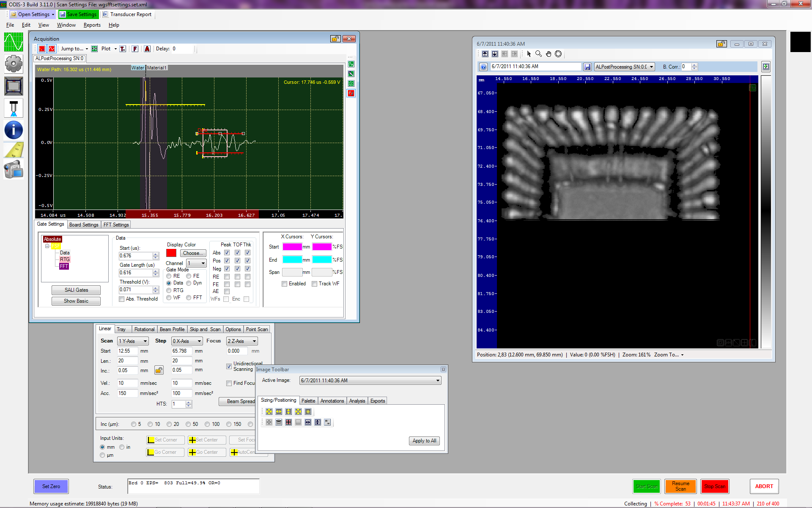
Task: Switch to the FFT Settings tab
Action: coord(116,225)
